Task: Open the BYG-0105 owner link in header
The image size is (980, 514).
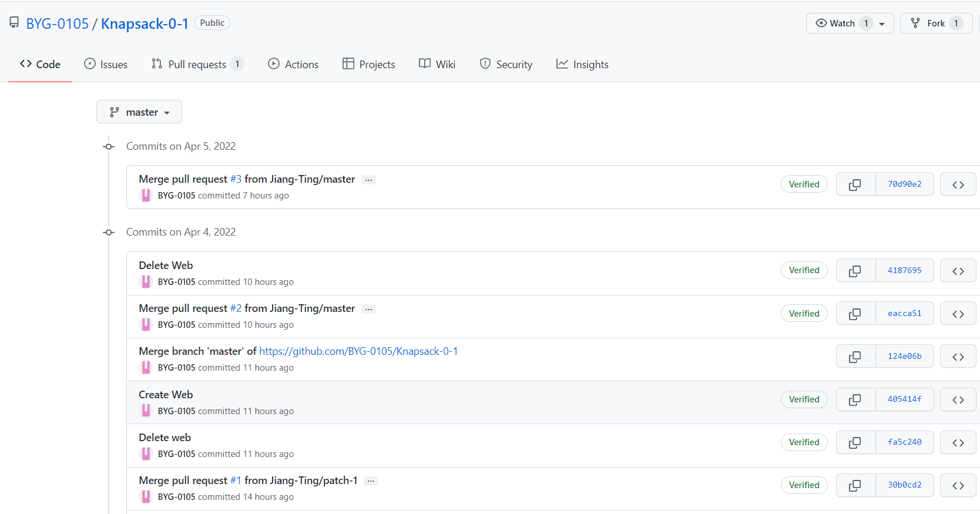Action: 58,23
